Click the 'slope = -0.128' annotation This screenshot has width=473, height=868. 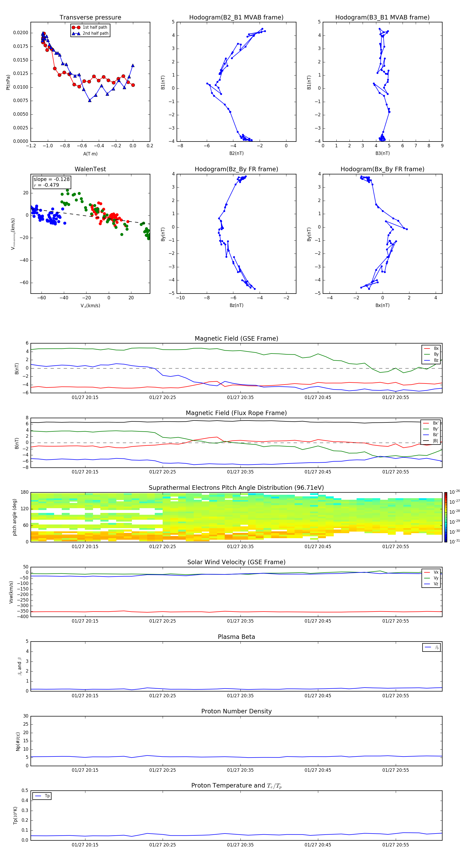52,179
